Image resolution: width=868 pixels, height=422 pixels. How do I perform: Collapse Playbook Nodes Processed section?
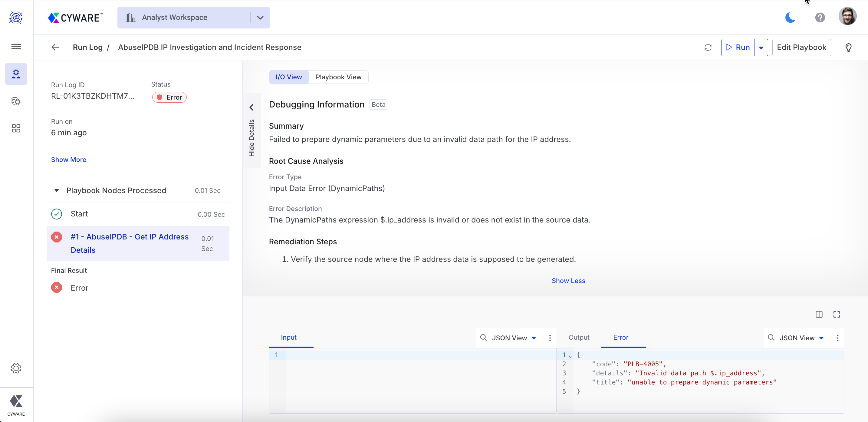[57, 190]
